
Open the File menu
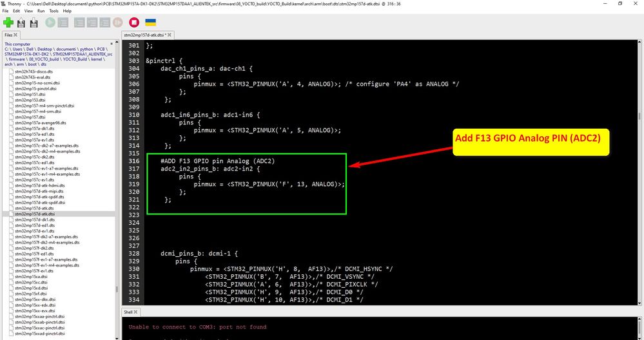[x=5, y=11]
